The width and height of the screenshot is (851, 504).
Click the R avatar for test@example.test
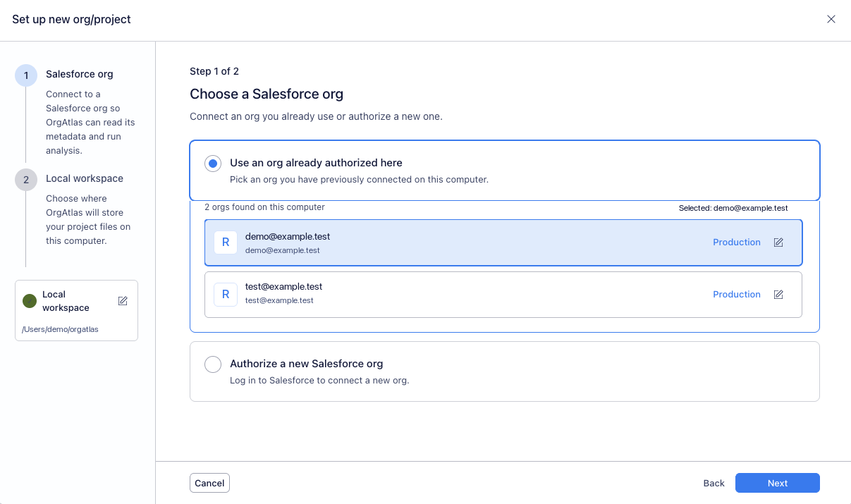click(226, 295)
